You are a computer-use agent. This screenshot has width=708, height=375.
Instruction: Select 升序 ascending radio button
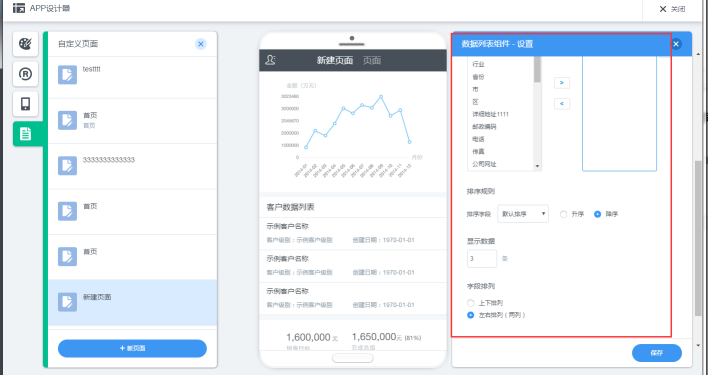[x=564, y=214]
